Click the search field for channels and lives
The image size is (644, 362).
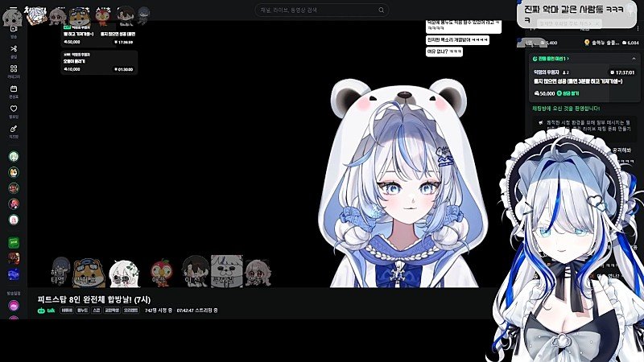[x=321, y=10]
